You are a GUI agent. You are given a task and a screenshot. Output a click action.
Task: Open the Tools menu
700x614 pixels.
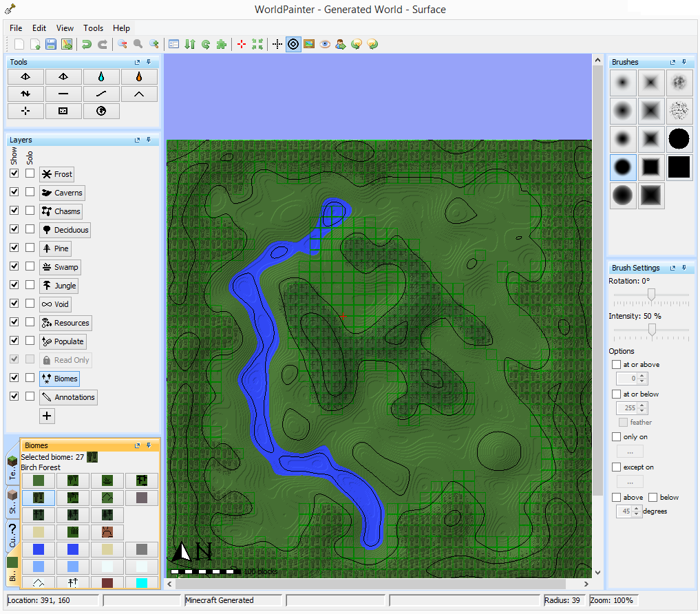coord(93,28)
